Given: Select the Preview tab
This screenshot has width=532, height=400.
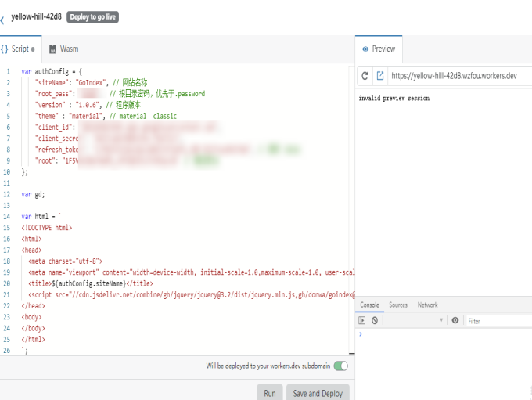Looking at the screenshot, I should tap(379, 49).
